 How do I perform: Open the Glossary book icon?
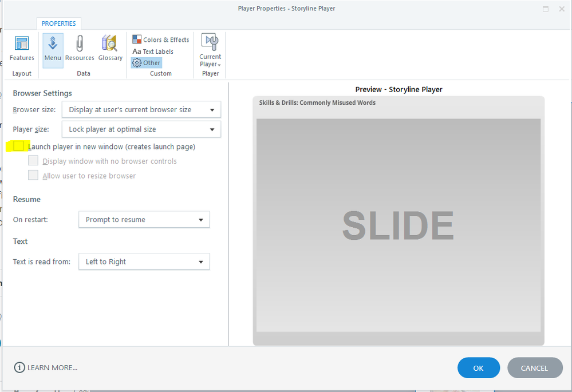[110, 49]
